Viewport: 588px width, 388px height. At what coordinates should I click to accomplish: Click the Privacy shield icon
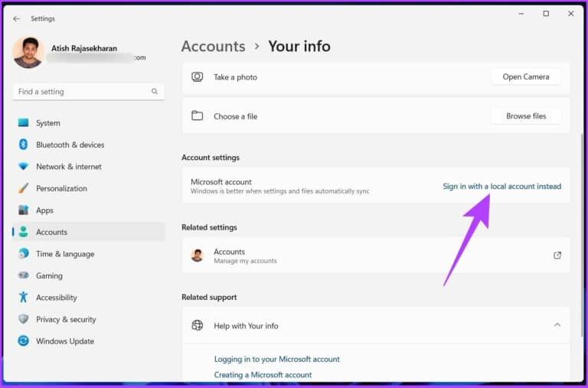[23, 319]
